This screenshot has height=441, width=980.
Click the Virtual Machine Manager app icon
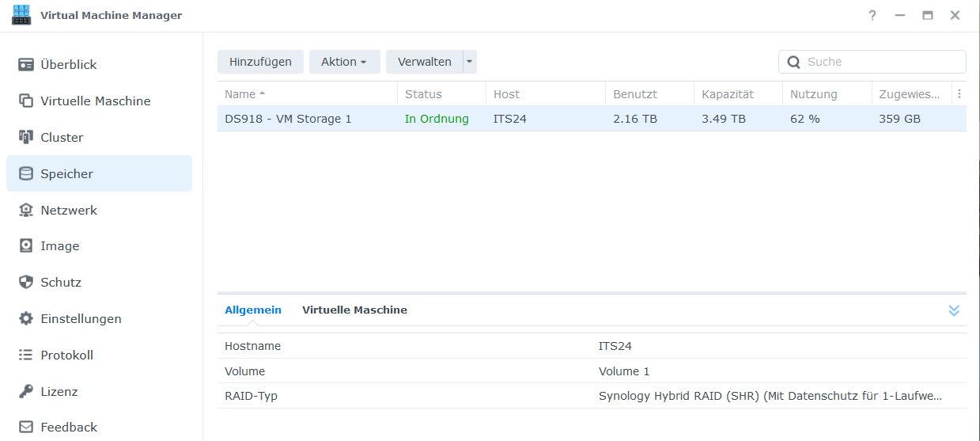tap(21, 15)
